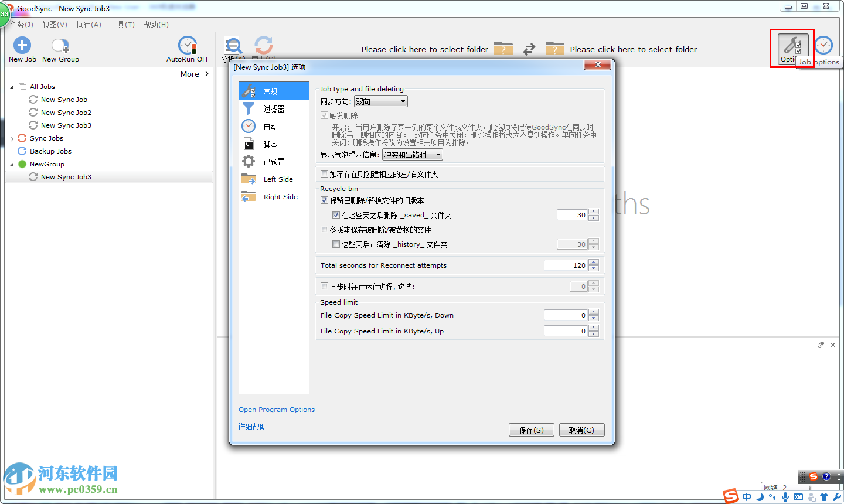The height and width of the screenshot is (504, 844).
Task: Open the 脚本 scripts page
Action: 274,144
